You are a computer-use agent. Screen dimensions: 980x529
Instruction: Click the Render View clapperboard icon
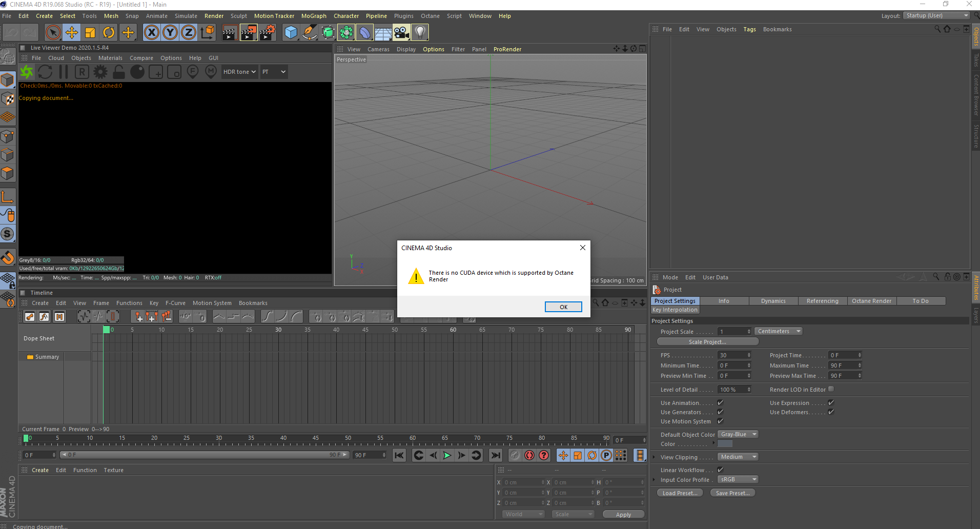tap(230, 33)
